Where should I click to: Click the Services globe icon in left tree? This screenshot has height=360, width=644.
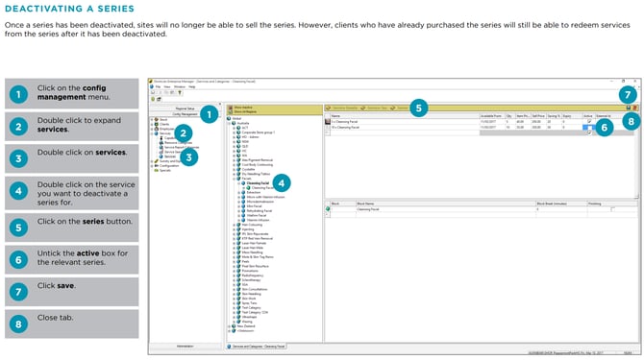[x=157, y=133]
